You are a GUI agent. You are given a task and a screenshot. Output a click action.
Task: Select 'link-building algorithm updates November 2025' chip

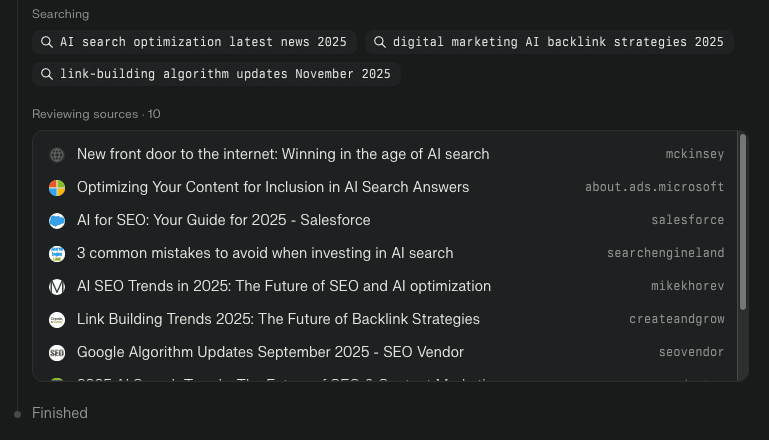point(216,74)
